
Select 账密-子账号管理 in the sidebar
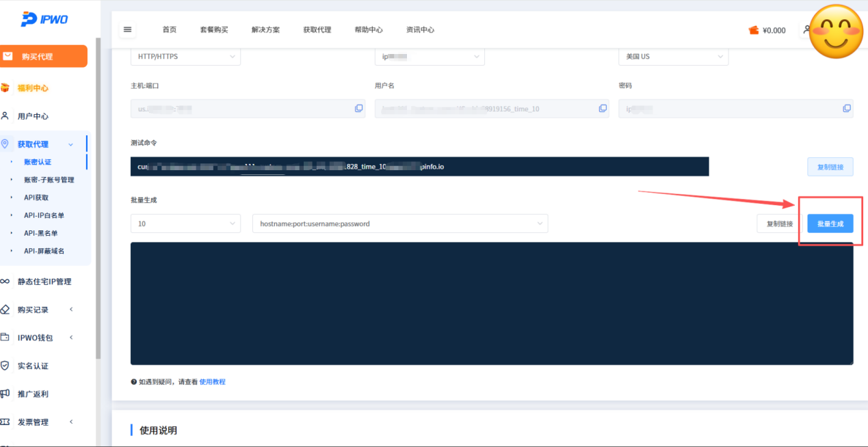49,180
